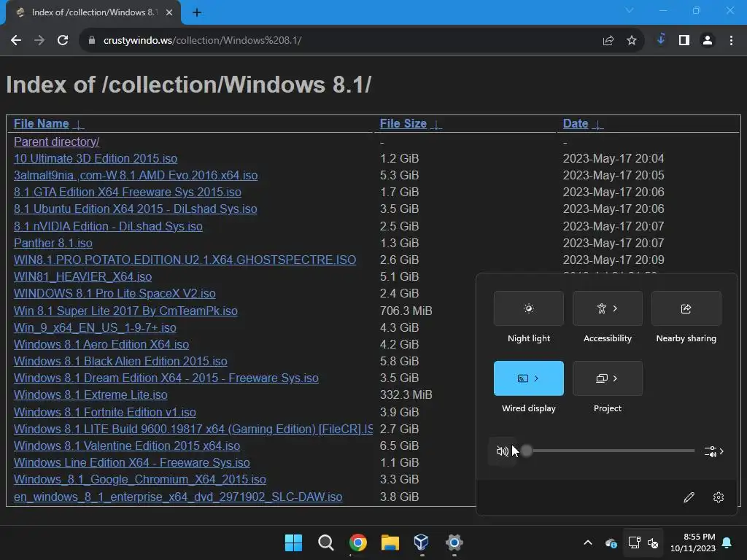
Task: Open Win_9_x64_EN_US_1-9-7+.iso link
Action: coord(95,327)
